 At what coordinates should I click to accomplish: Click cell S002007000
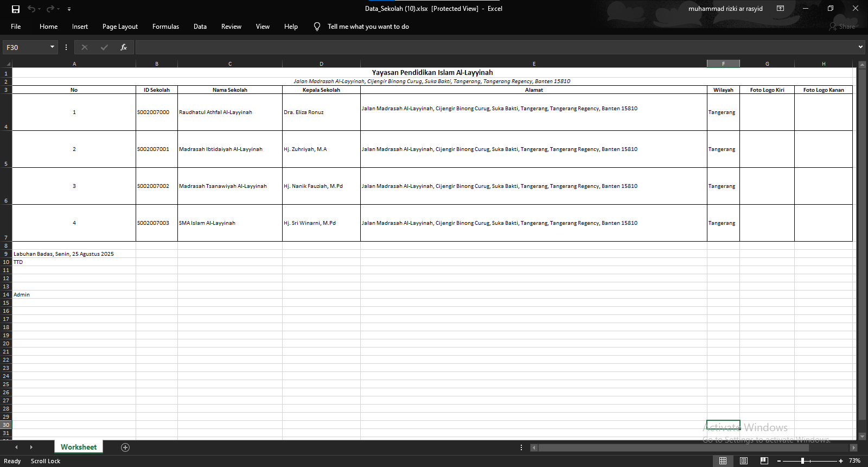[157, 112]
